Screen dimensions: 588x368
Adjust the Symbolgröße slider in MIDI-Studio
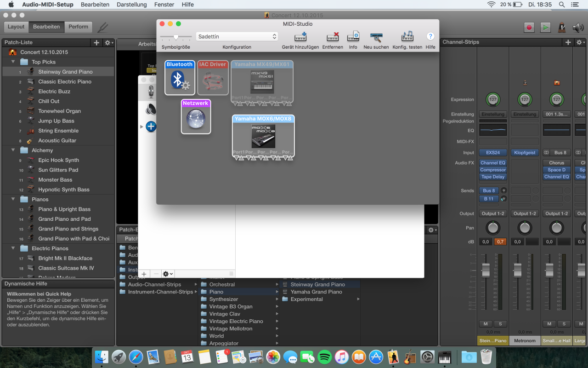point(176,36)
